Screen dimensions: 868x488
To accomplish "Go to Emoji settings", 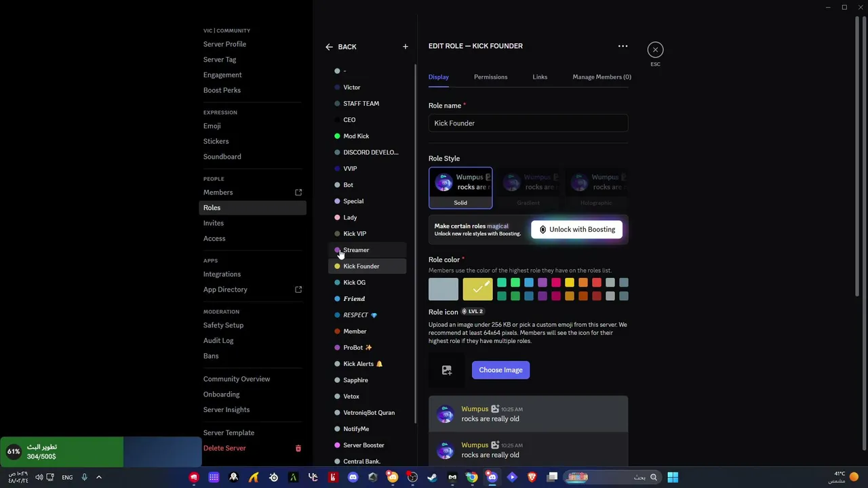I will pyautogui.click(x=212, y=126).
